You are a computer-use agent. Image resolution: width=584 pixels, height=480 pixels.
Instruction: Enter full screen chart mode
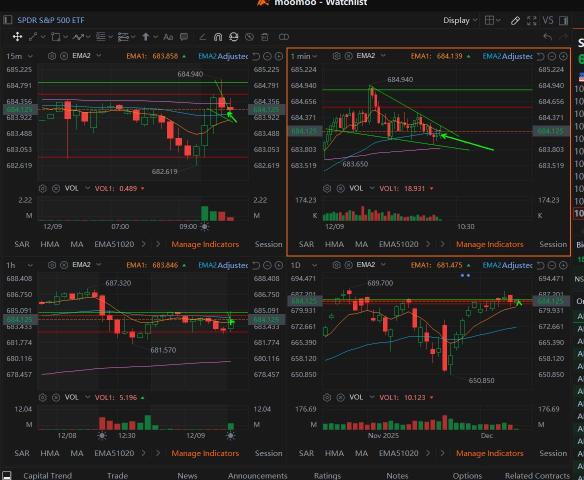point(531,20)
